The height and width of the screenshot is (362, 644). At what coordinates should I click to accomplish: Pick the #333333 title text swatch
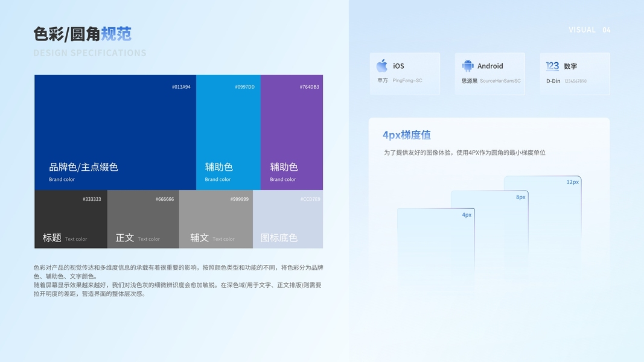[71, 219]
